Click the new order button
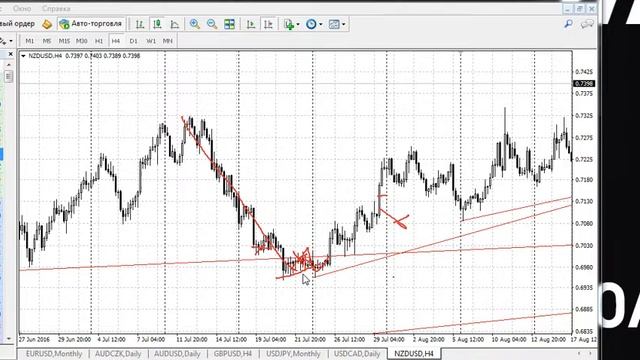640x360 pixels. 18,24
